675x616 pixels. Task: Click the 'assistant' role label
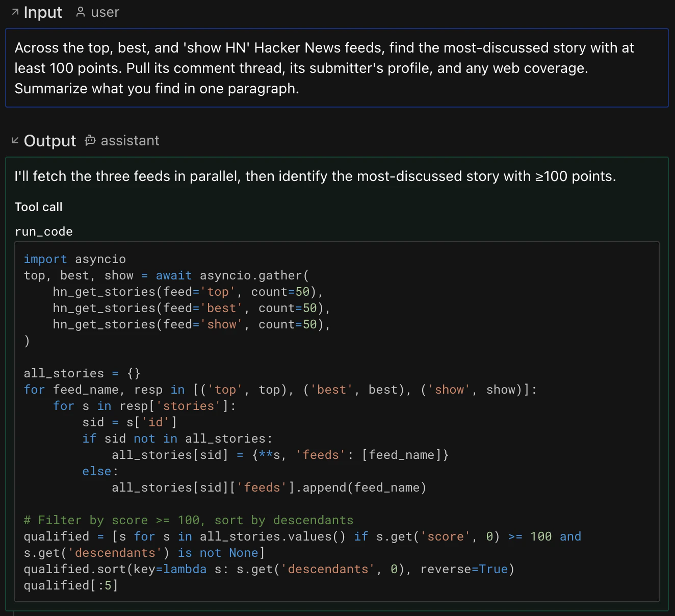pos(130,141)
